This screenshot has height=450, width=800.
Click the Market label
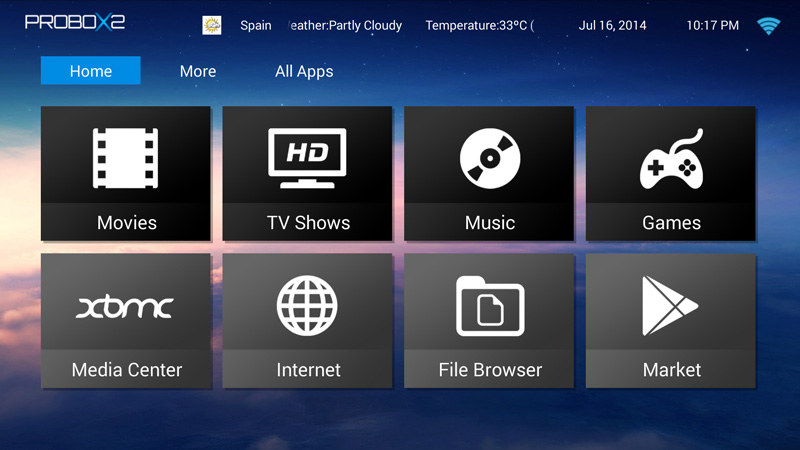(x=671, y=369)
